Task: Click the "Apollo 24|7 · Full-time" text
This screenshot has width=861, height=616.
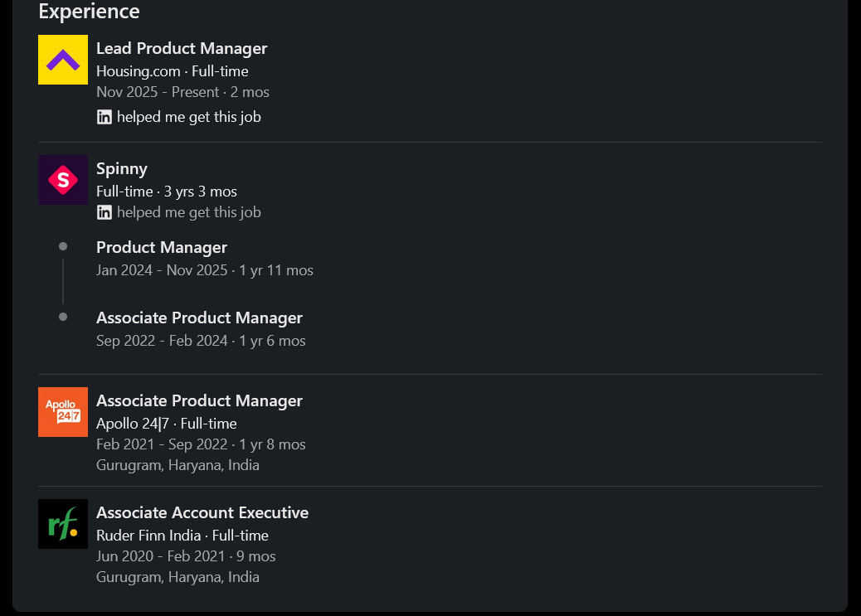Action: point(167,424)
